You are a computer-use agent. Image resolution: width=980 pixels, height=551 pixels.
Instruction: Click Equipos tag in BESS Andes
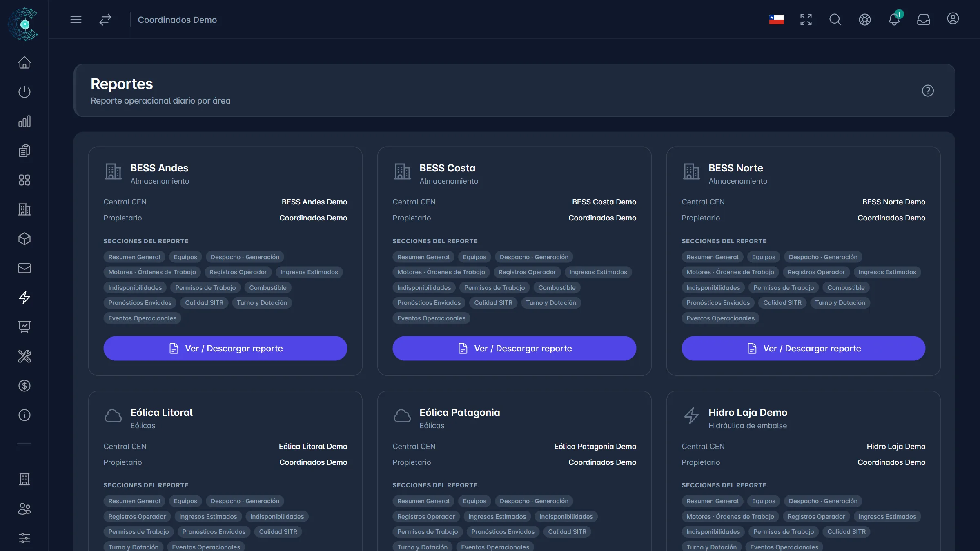pos(185,257)
